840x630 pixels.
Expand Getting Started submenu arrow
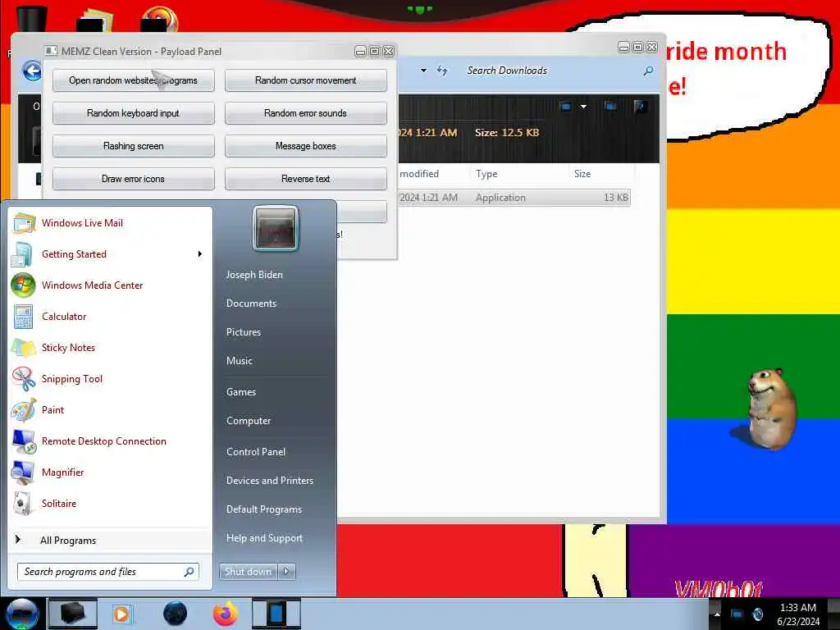[x=200, y=254]
